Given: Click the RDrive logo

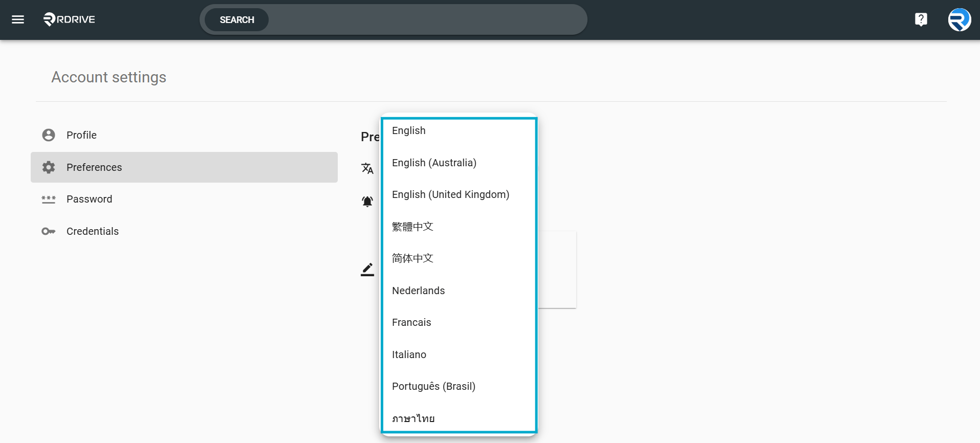Looking at the screenshot, I should 70,19.
